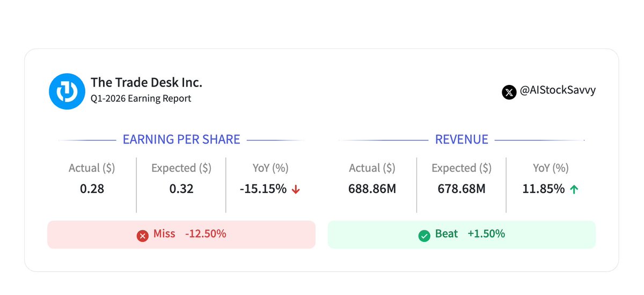Open the @AIStockSavvy handle link
The height and width of the screenshot is (295, 644).
click(x=558, y=90)
